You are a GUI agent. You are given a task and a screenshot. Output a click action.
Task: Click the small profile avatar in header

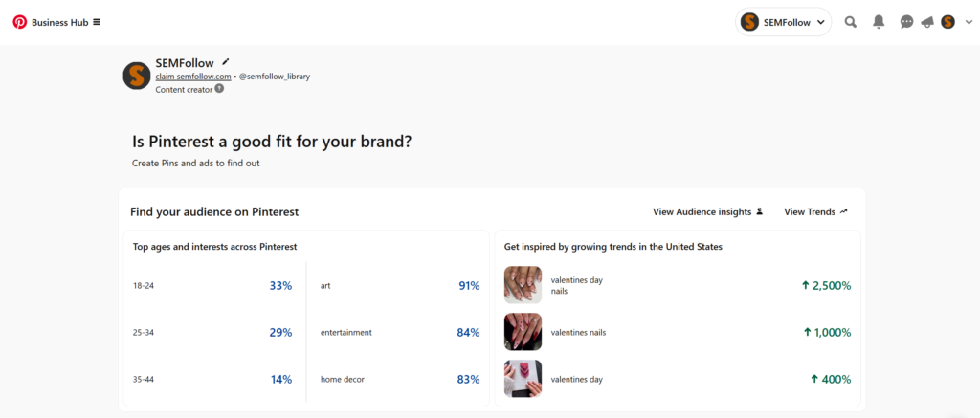(x=947, y=22)
